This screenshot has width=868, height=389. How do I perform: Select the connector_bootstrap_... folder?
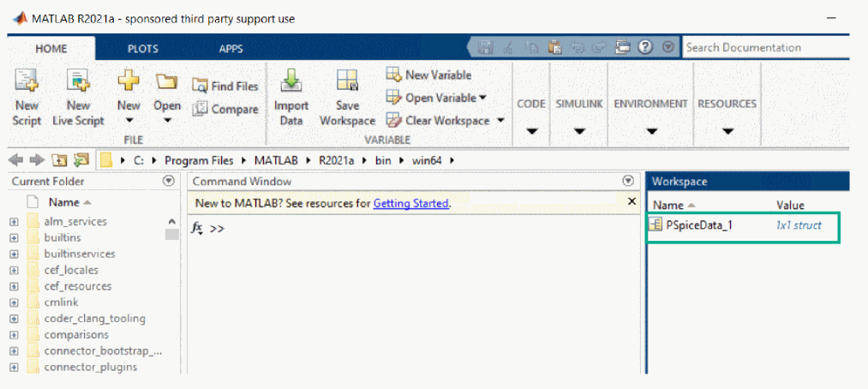[x=104, y=350]
